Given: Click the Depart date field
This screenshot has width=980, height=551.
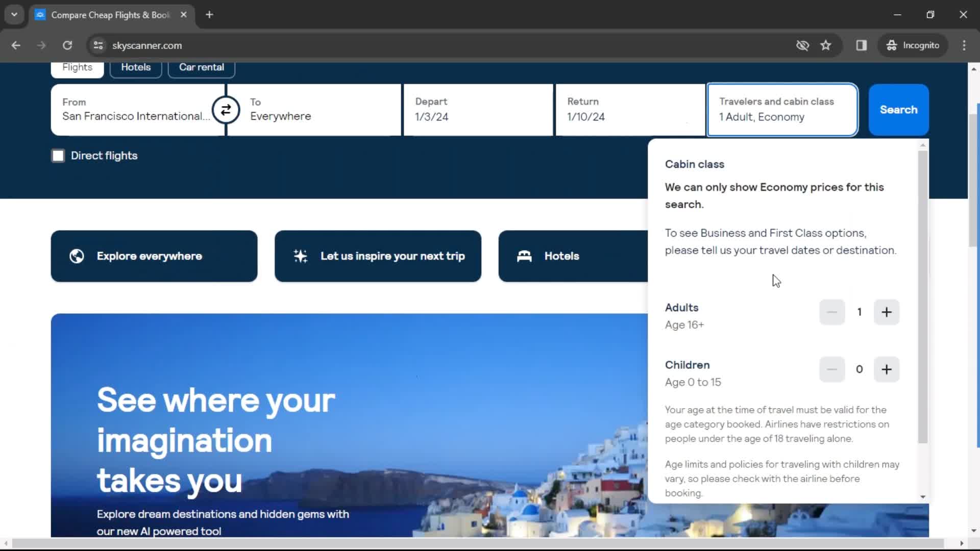Looking at the screenshot, I should click(479, 109).
